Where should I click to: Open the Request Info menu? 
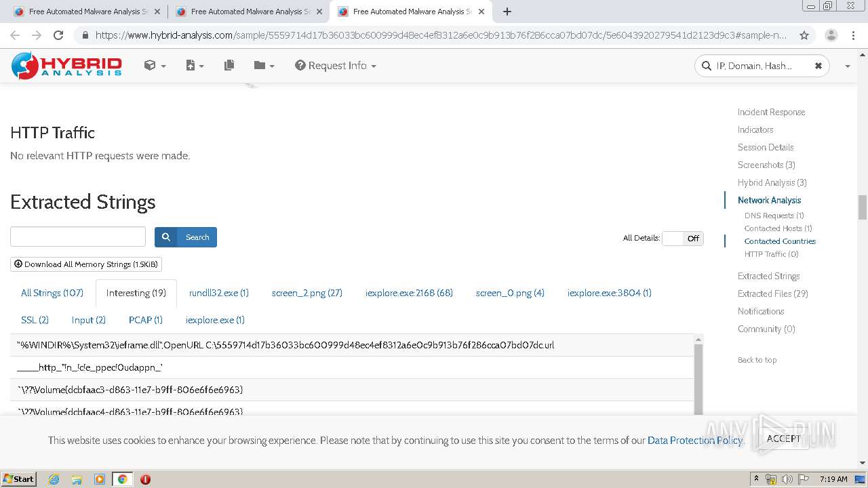pos(335,66)
